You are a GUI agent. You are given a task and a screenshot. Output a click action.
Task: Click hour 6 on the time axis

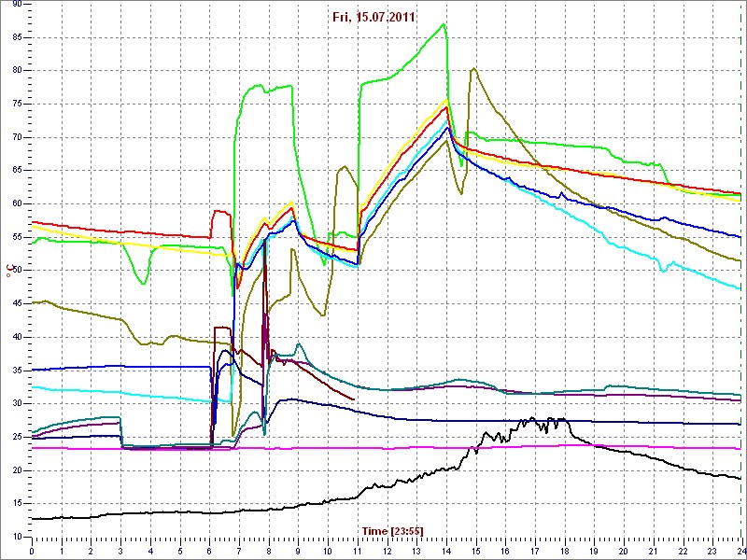click(209, 551)
